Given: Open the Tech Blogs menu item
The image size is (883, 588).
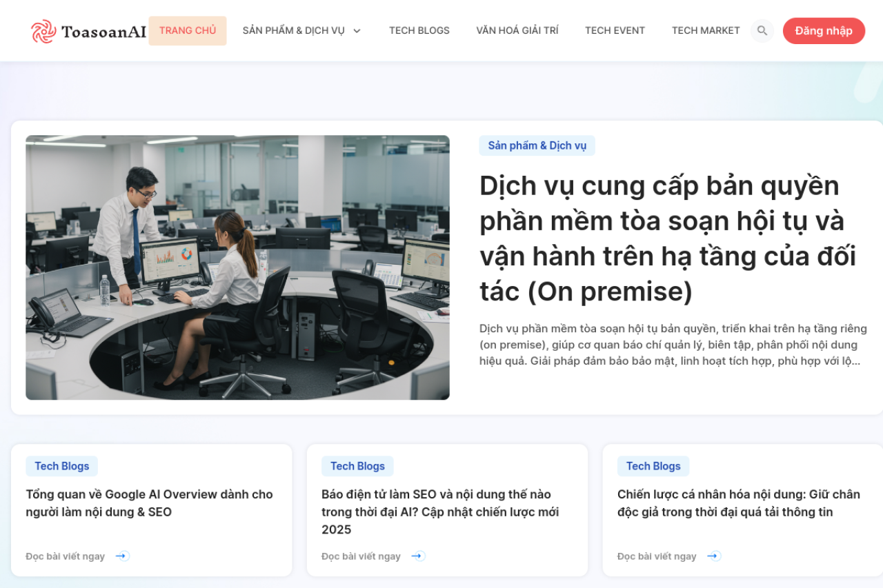Looking at the screenshot, I should (x=419, y=31).
